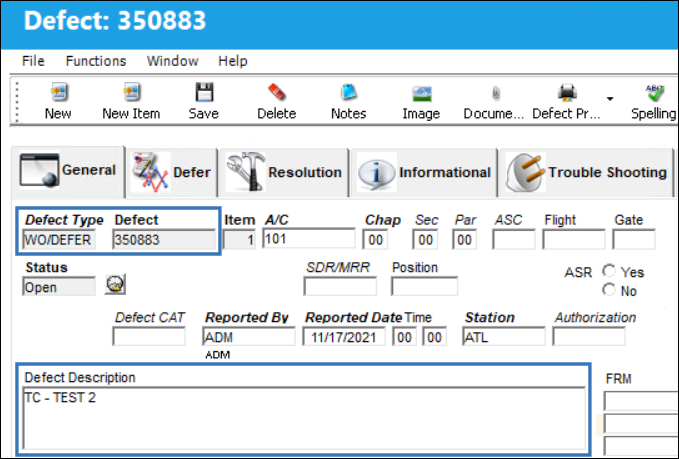Click the ASC input field
The width and height of the screenshot is (679, 459).
[x=514, y=240]
